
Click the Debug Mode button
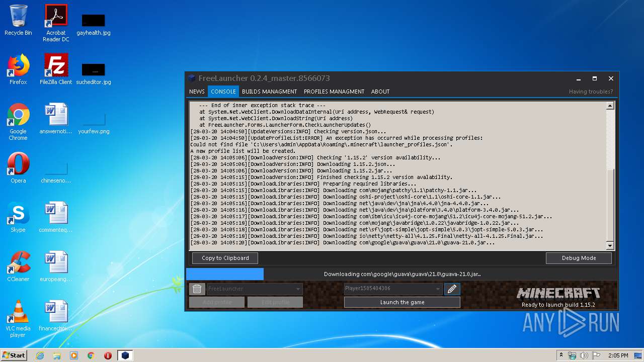click(579, 258)
